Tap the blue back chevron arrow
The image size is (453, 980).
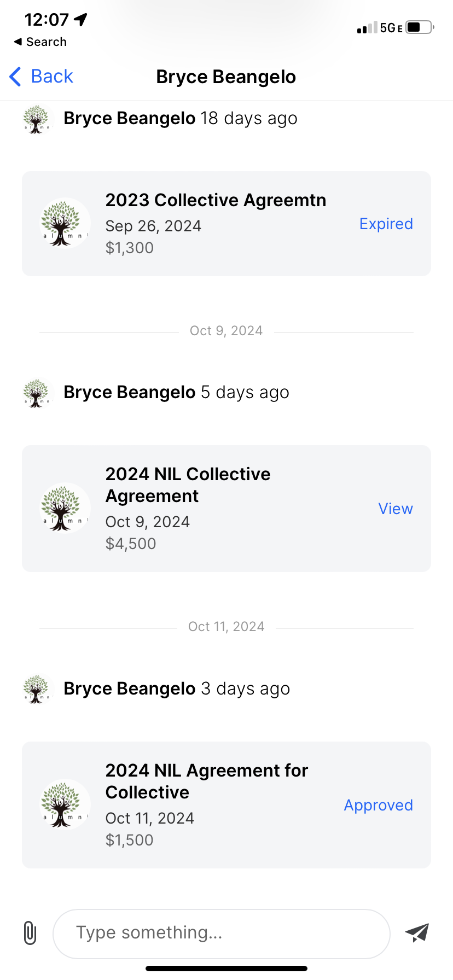(x=15, y=77)
